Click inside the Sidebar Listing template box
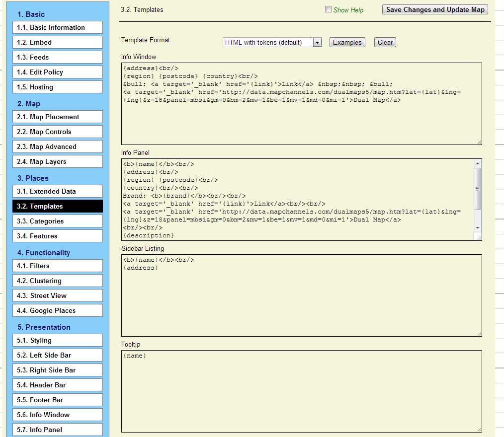This screenshot has height=437, width=504. pos(302,295)
